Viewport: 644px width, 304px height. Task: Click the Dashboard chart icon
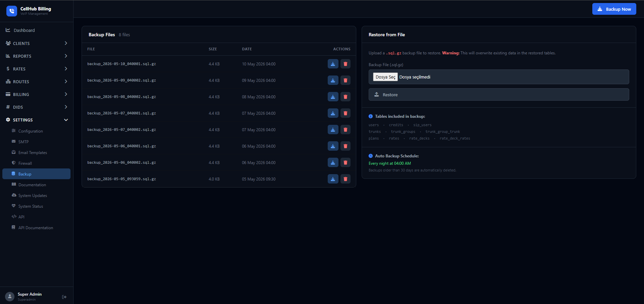click(8, 30)
